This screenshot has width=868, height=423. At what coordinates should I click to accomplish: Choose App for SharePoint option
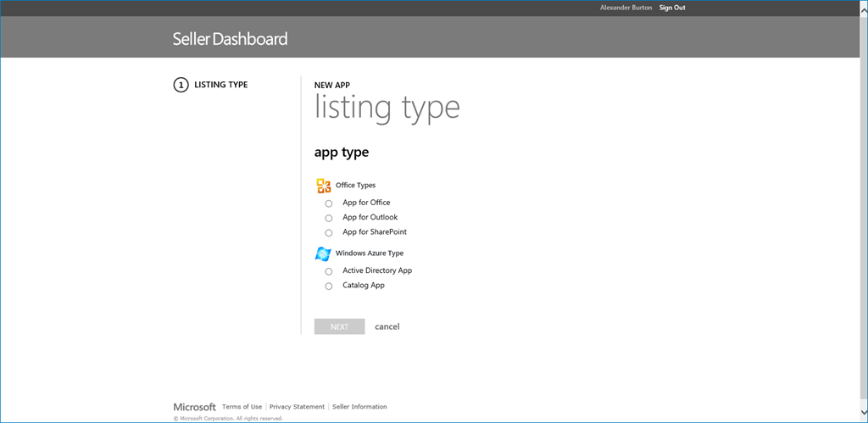pos(329,233)
